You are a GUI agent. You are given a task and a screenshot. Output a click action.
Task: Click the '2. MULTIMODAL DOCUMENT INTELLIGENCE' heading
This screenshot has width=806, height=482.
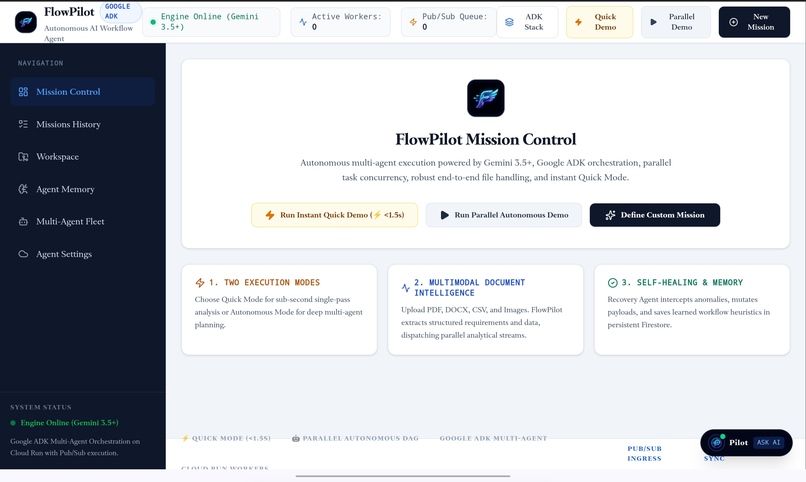(470, 287)
